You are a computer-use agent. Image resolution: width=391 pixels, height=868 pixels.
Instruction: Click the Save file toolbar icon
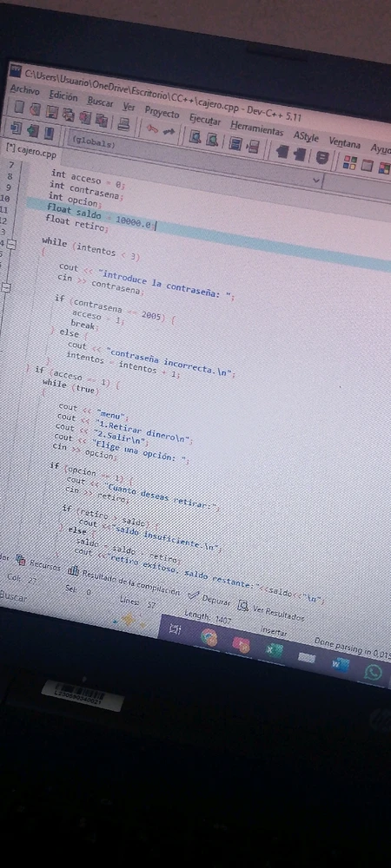click(51, 112)
